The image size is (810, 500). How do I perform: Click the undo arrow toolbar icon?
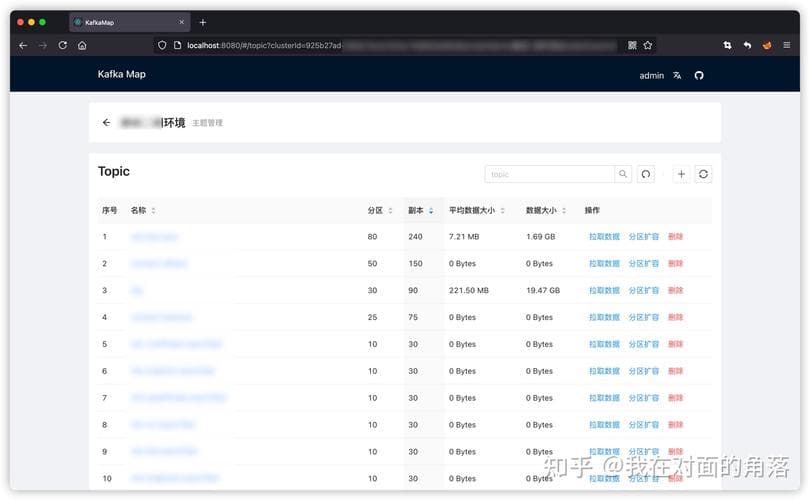pyautogui.click(x=747, y=45)
